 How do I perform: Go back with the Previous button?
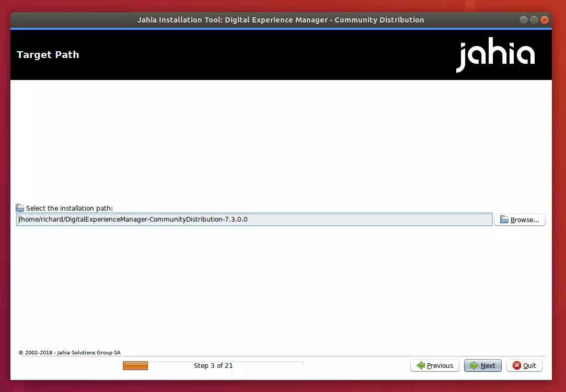(435, 365)
